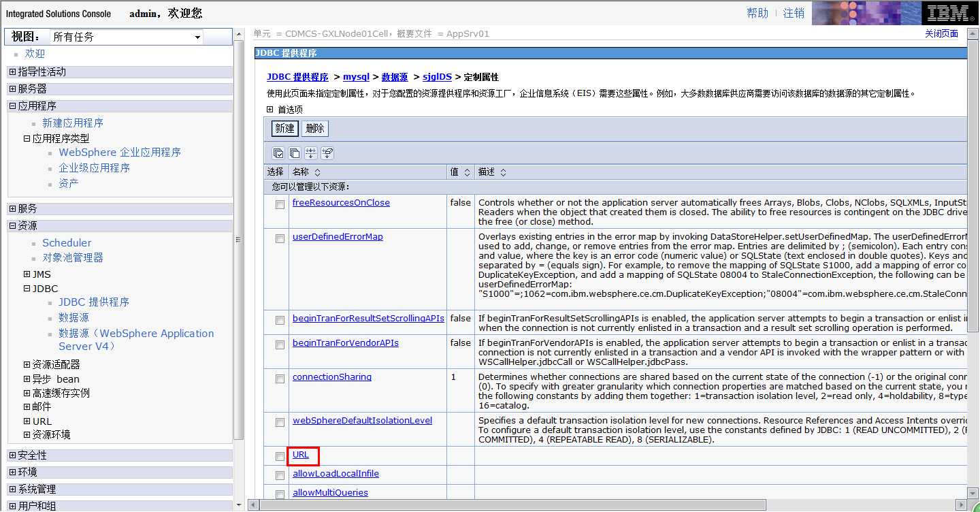Select the userDefinedErrorMap row checkbox
Viewport: 980px width, 512px height.
(280, 238)
